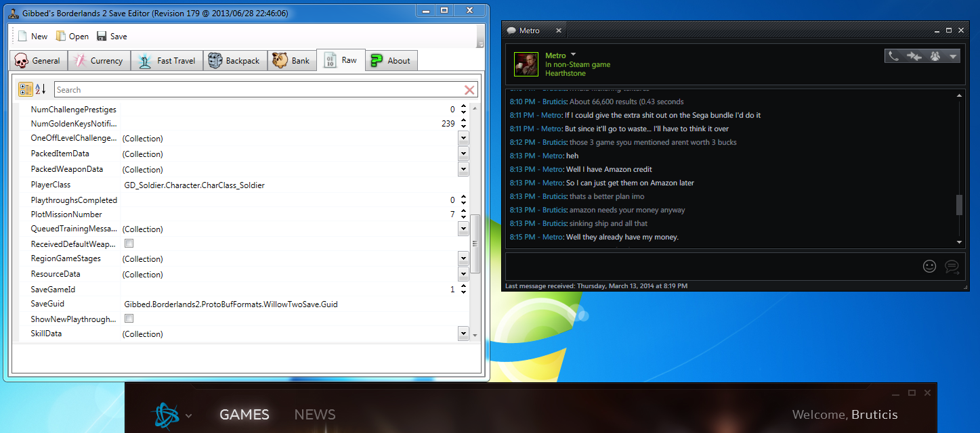Image resolution: width=980 pixels, height=433 pixels.
Task: Select the Backpack tab
Action: pos(235,60)
